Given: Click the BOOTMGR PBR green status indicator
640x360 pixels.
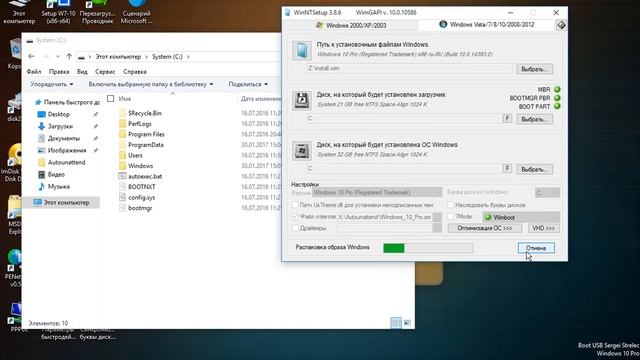Looking at the screenshot, I should 557,98.
